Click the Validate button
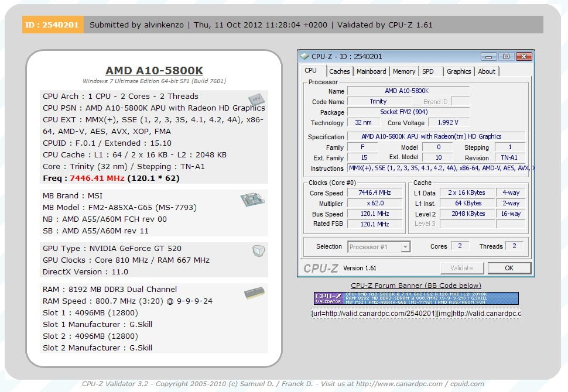 click(461, 268)
